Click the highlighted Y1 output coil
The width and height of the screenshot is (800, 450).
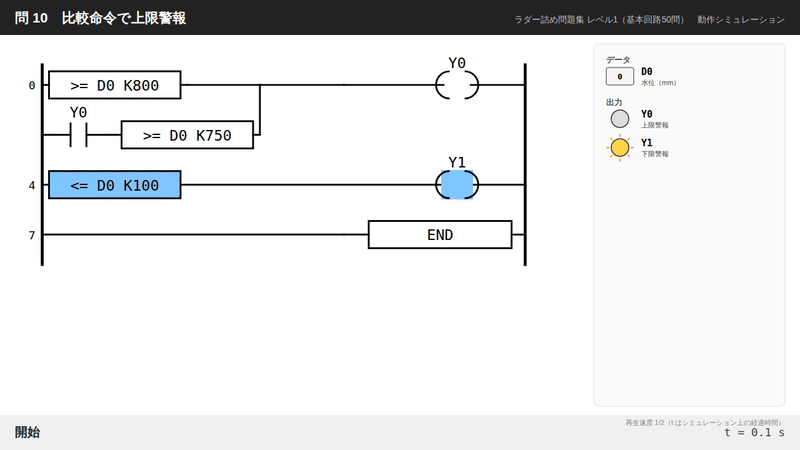(x=457, y=185)
